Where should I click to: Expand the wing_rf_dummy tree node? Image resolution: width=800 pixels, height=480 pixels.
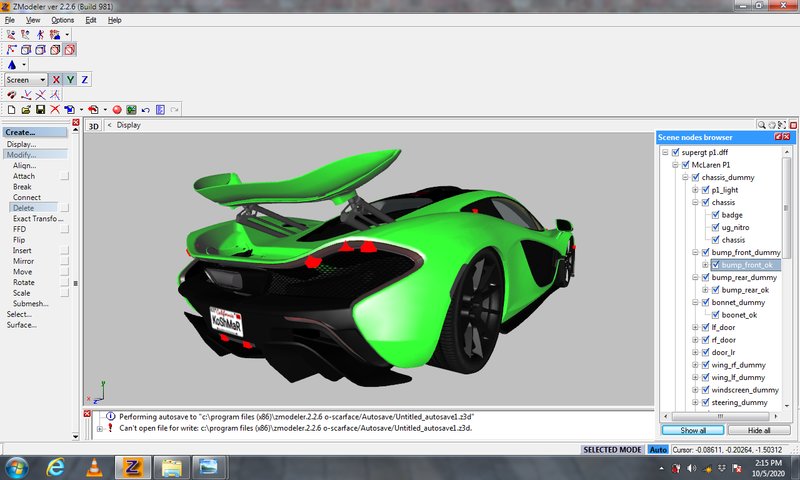[x=695, y=365]
